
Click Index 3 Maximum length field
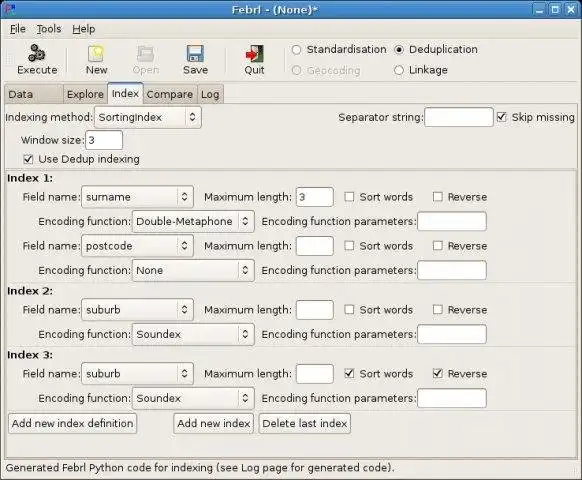tap(315, 373)
